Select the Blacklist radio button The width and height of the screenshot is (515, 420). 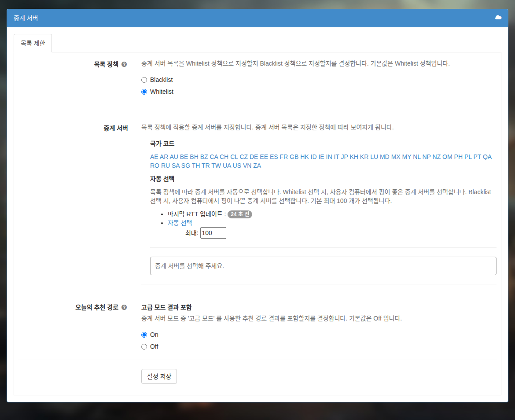(x=144, y=80)
